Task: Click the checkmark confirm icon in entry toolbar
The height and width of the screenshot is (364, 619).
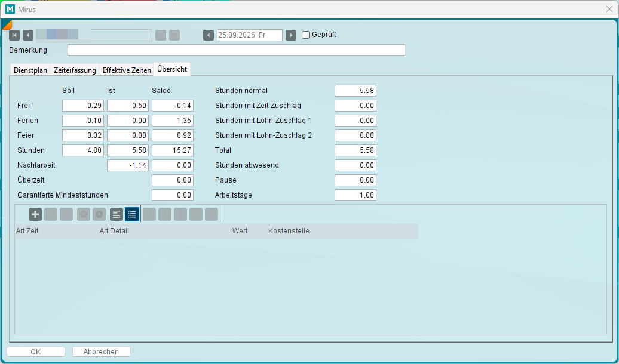Action: click(84, 214)
